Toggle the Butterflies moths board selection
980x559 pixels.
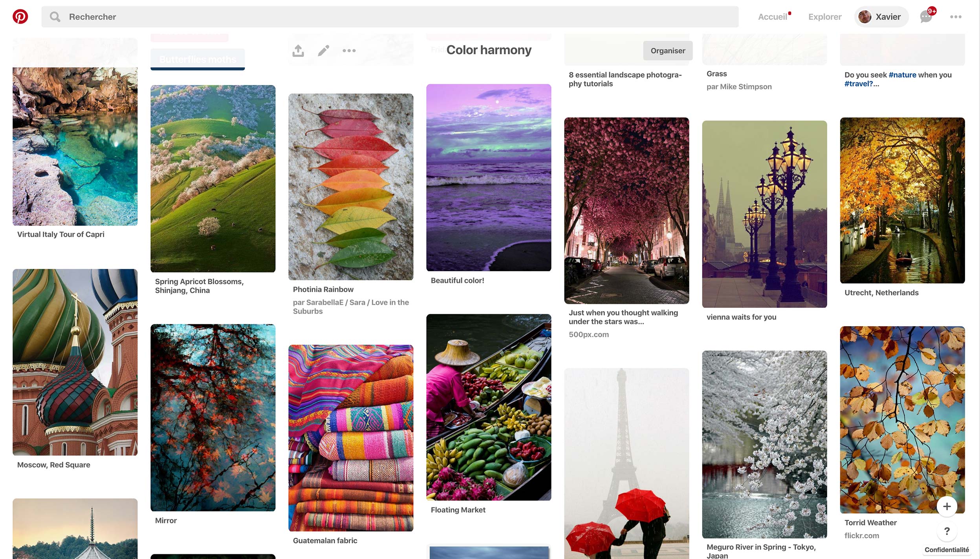pos(197,59)
